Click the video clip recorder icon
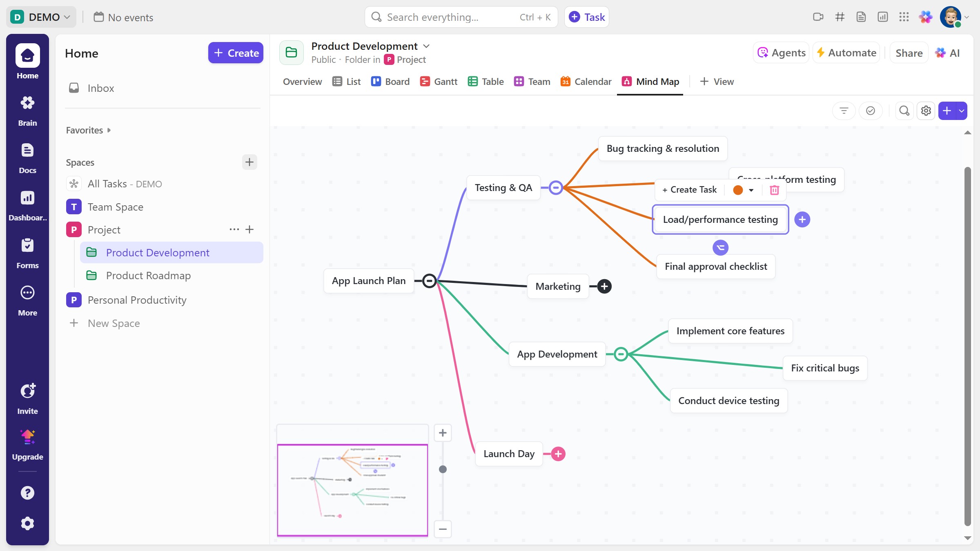The image size is (980, 551). coord(818,17)
